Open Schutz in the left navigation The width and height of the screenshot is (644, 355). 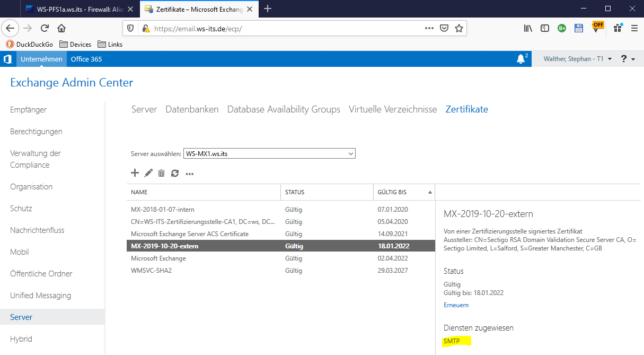tap(21, 209)
